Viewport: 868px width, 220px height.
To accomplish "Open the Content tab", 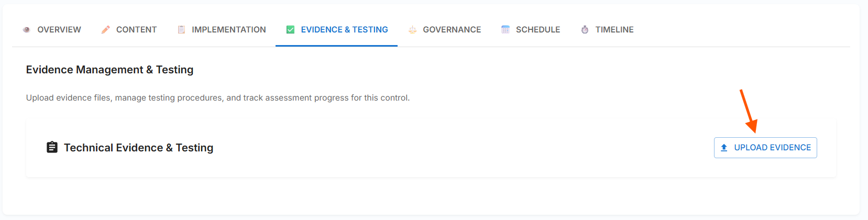I will [136, 30].
